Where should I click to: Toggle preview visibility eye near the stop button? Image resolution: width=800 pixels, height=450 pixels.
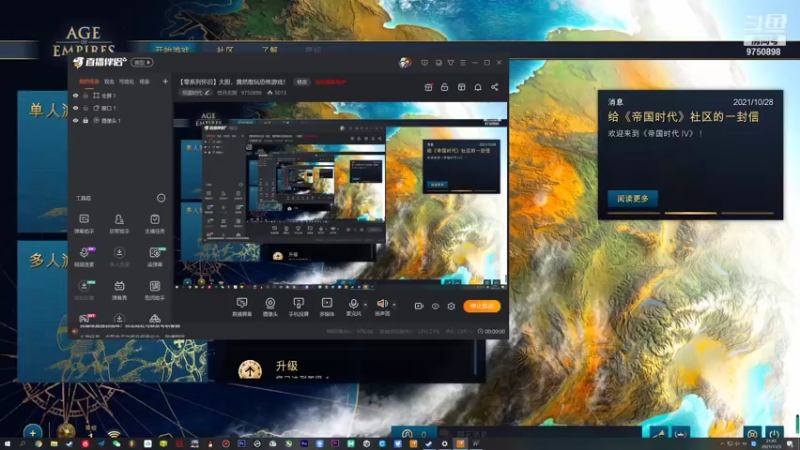coord(435,306)
